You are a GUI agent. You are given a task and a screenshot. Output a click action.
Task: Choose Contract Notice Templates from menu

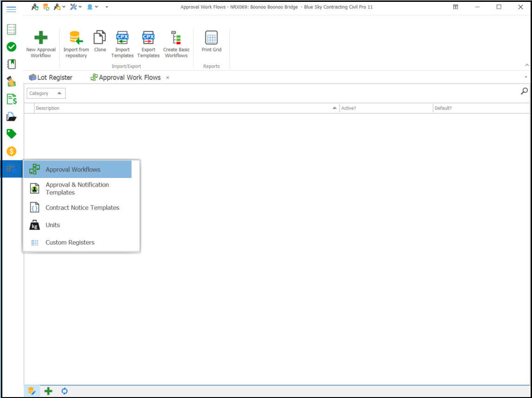tap(82, 208)
